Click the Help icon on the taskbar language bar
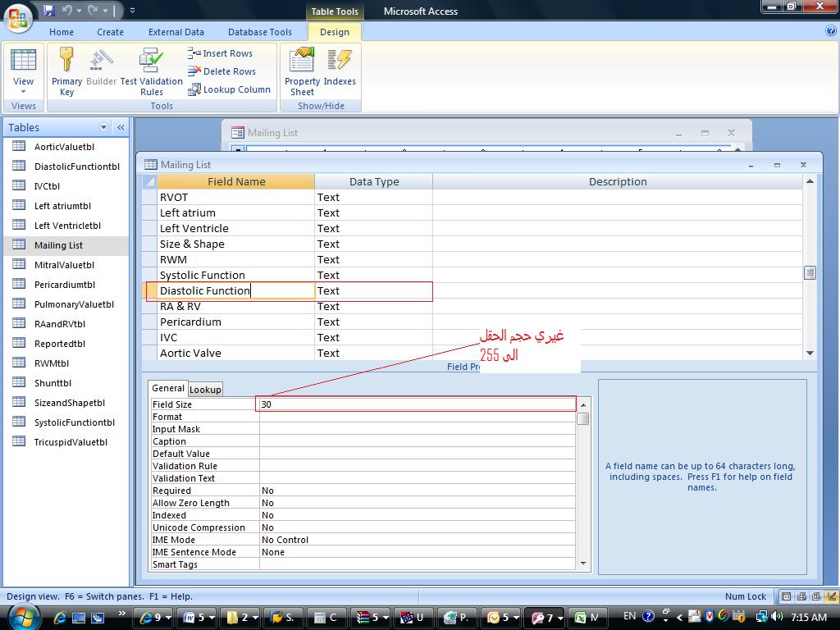Viewport: 840px width, 630px height. click(x=647, y=617)
